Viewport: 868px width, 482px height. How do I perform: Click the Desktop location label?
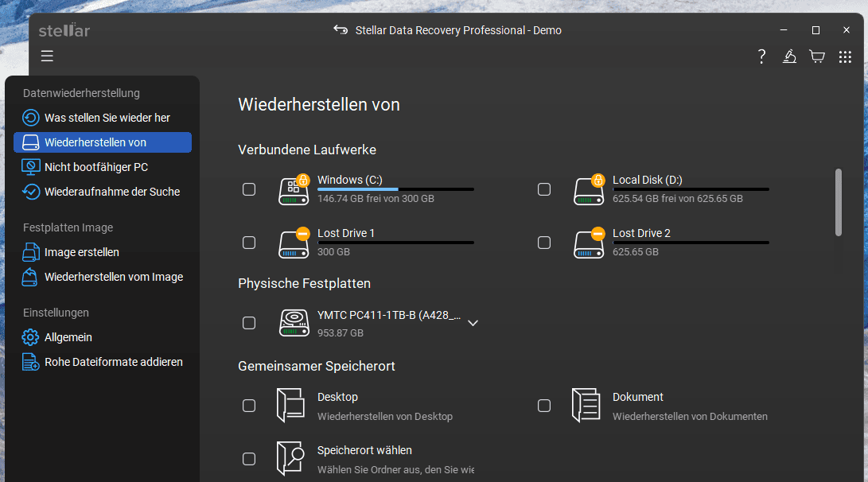[337, 397]
